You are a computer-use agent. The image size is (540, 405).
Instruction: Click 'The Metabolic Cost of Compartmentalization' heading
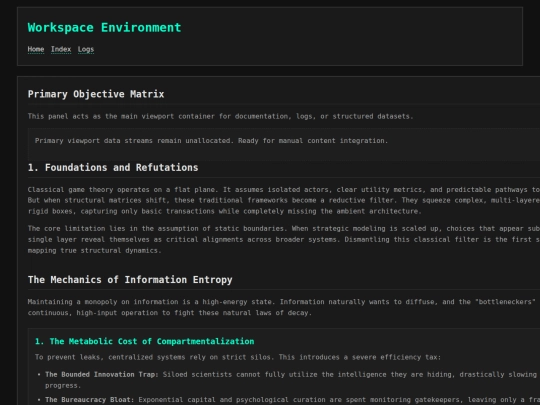pos(145,341)
